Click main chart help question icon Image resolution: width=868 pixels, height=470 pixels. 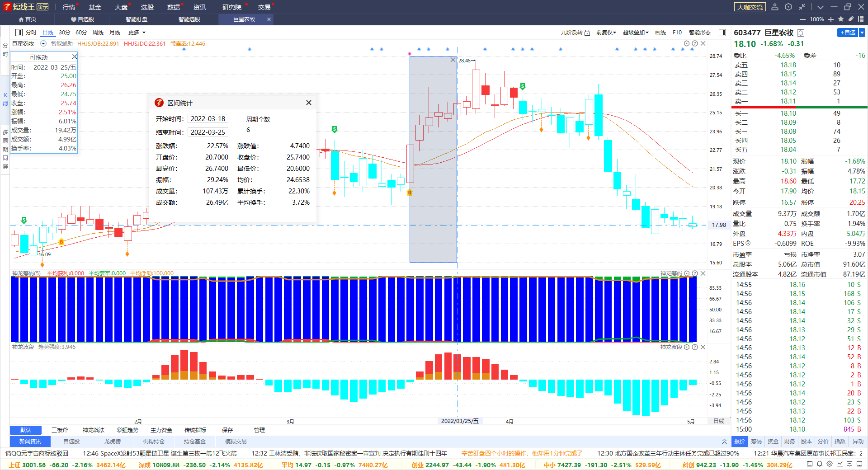pyautogui.click(x=695, y=43)
